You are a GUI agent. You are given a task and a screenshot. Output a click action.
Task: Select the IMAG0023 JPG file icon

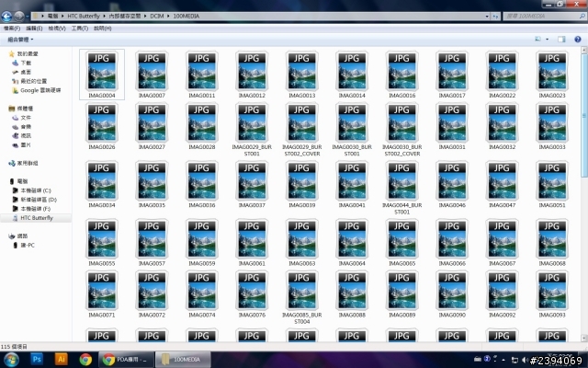(x=552, y=71)
